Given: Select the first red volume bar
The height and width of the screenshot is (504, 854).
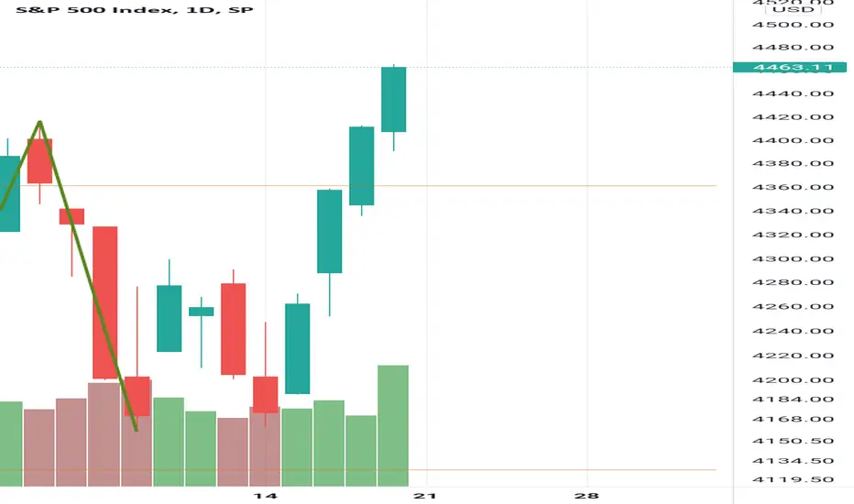Looking at the screenshot, I should click(39, 447).
